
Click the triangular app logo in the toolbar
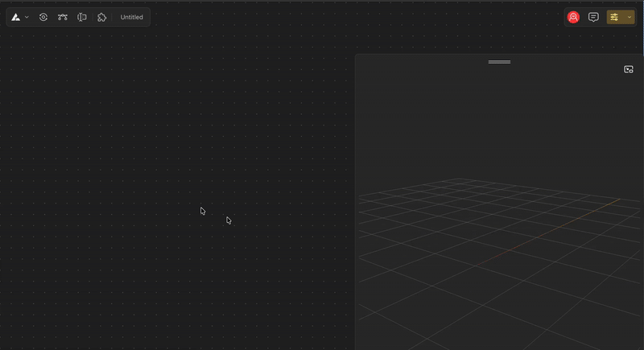coord(16,17)
